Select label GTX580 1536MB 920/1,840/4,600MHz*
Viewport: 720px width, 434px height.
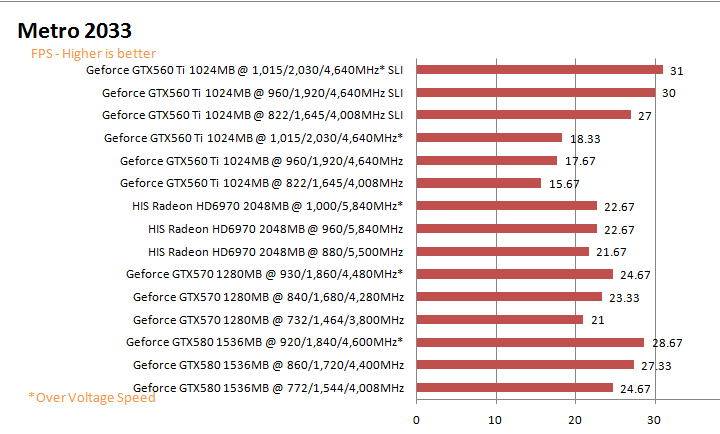[x=264, y=342]
